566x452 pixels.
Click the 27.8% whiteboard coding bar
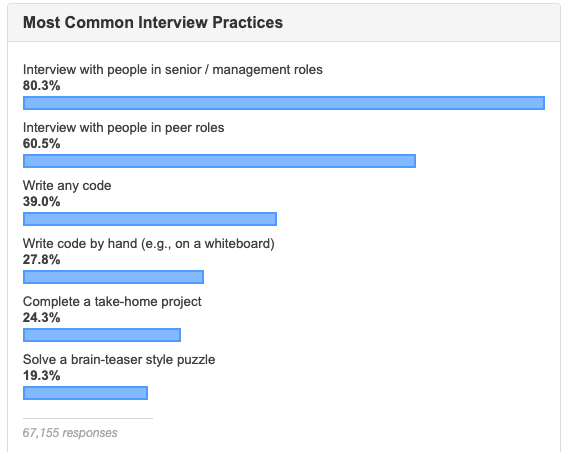click(x=113, y=277)
